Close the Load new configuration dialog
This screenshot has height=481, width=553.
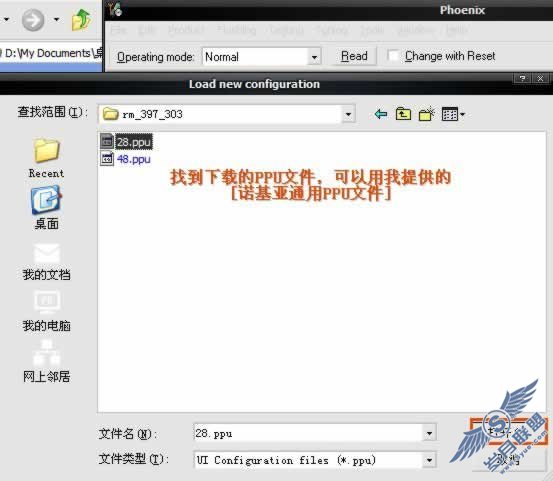click(x=540, y=78)
